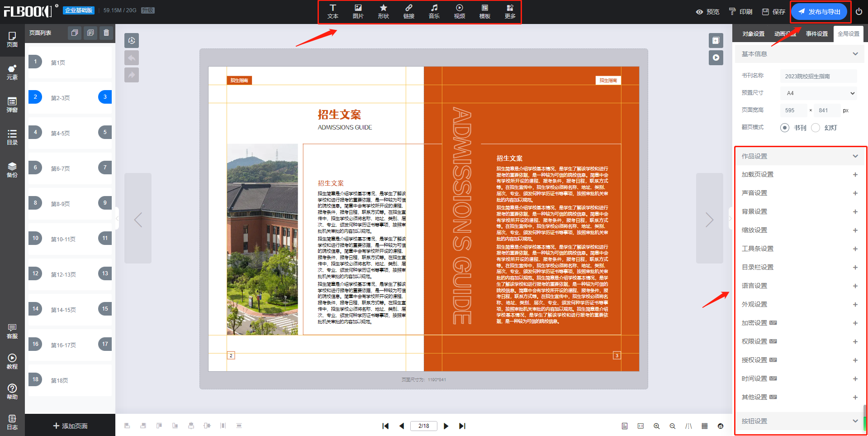Open 日志 log in left sidebar

(12, 422)
